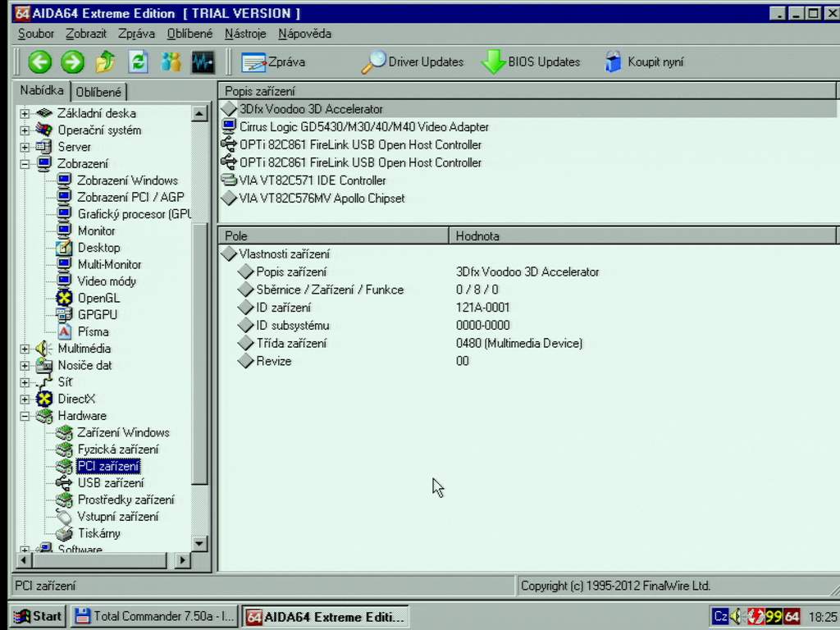Open the Zpráva report wizard
This screenshot has height=630, width=840.
[273, 62]
